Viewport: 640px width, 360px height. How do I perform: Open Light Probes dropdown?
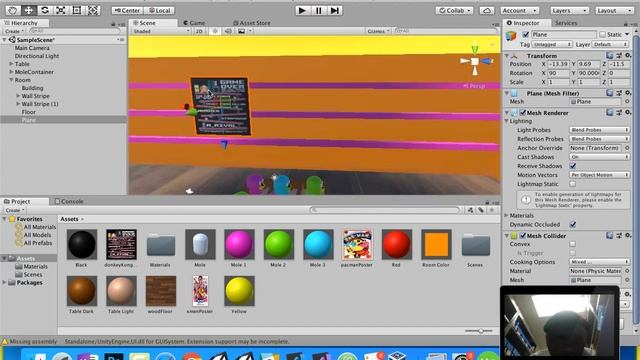(599, 130)
